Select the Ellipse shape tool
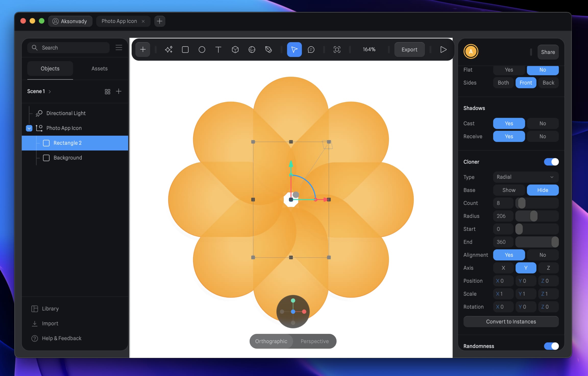The height and width of the screenshot is (376, 588). tap(202, 50)
